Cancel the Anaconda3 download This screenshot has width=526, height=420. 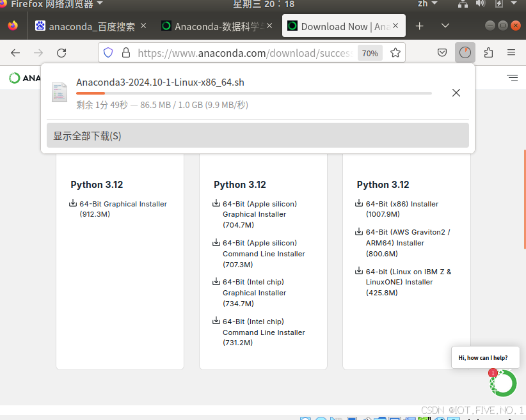pos(456,93)
